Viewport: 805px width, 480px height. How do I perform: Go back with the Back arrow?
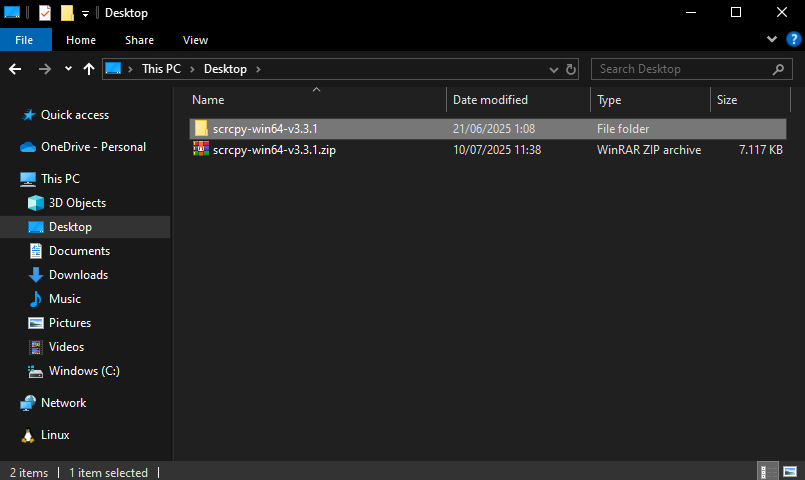pyautogui.click(x=15, y=69)
